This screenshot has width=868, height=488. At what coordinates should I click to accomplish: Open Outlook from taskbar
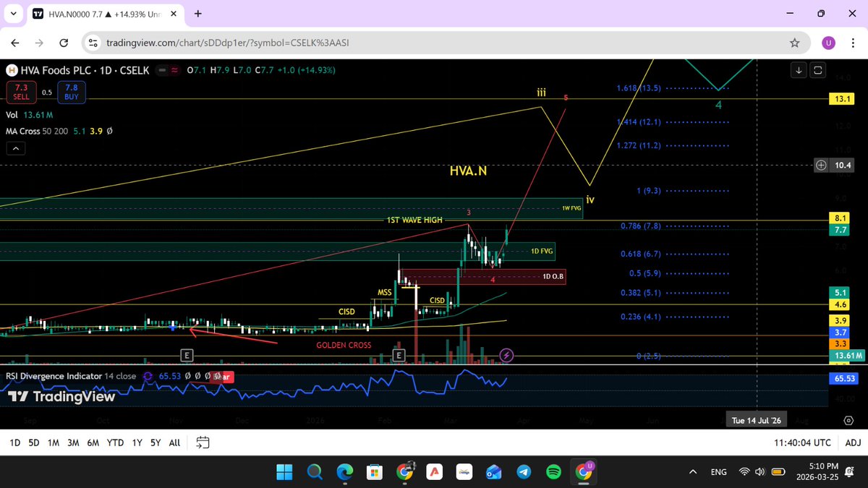pos(494,472)
